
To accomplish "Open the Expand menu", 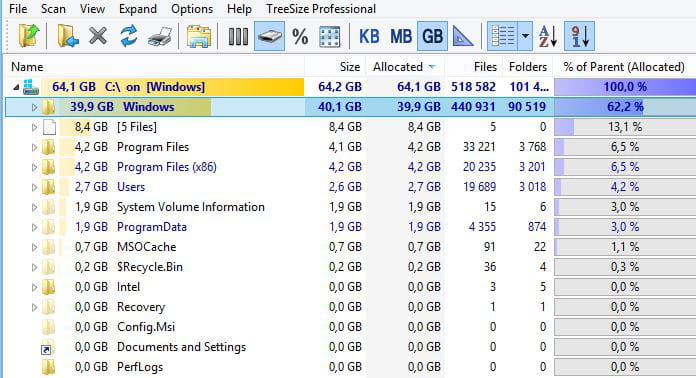I will (138, 9).
